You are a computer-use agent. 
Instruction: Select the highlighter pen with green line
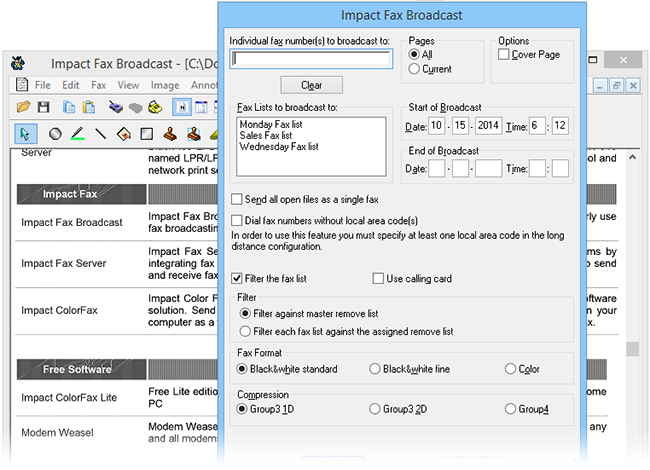coord(78,133)
